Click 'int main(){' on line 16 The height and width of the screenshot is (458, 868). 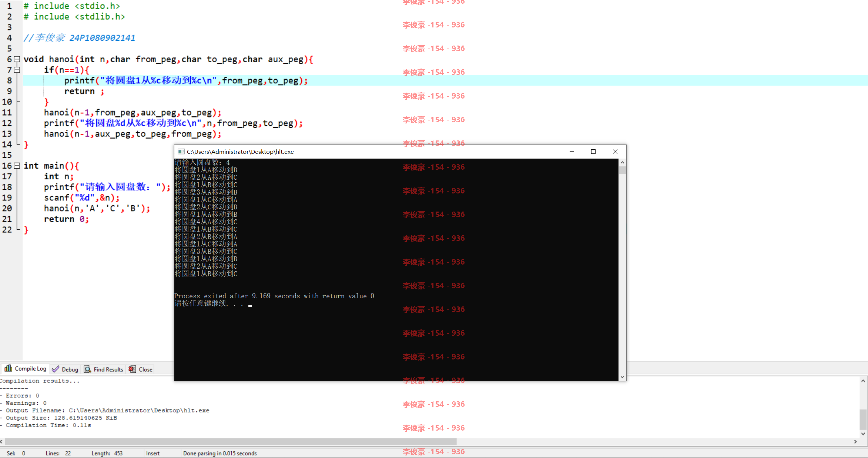pyautogui.click(x=51, y=166)
